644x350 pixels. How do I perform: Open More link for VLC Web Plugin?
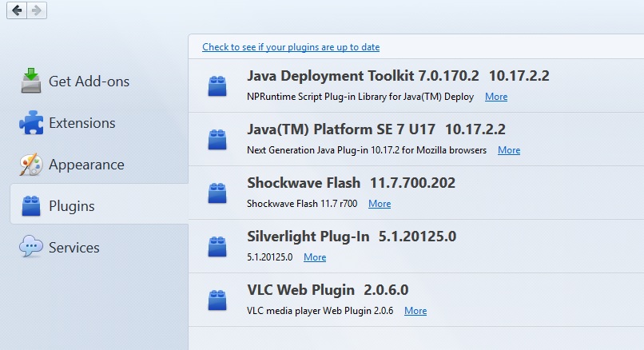click(x=415, y=311)
